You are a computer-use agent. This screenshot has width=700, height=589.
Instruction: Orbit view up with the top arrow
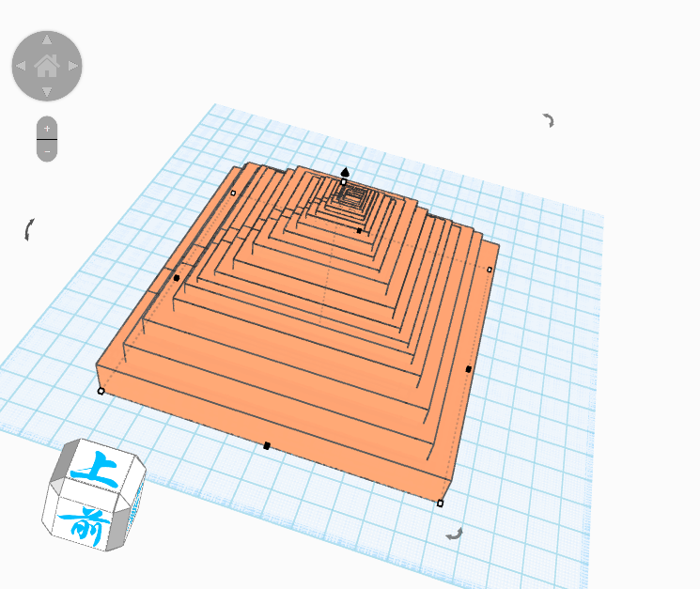pos(47,40)
